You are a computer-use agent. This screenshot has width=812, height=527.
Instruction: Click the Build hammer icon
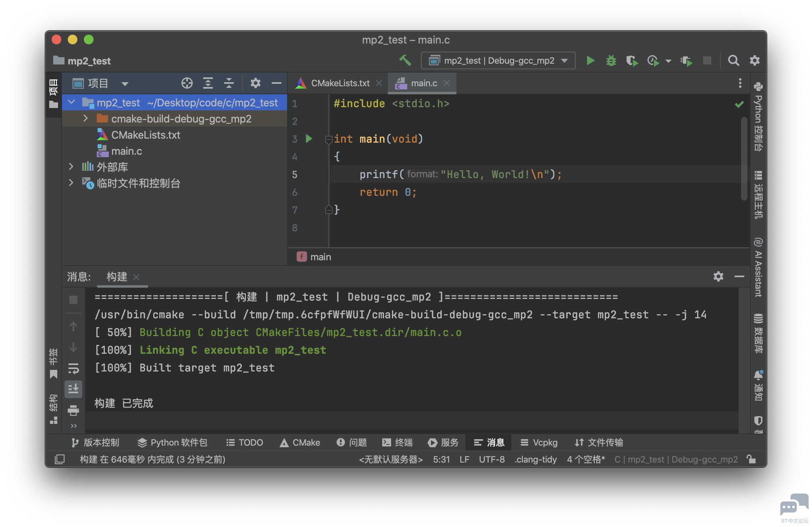tap(405, 60)
